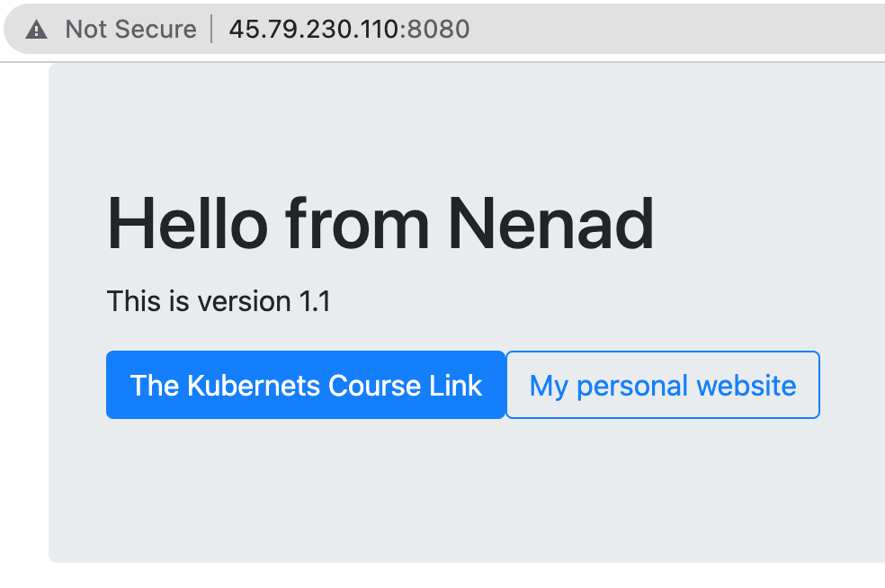Click the word version in subtitle
Screen dimensions: 885x588
(x=245, y=301)
